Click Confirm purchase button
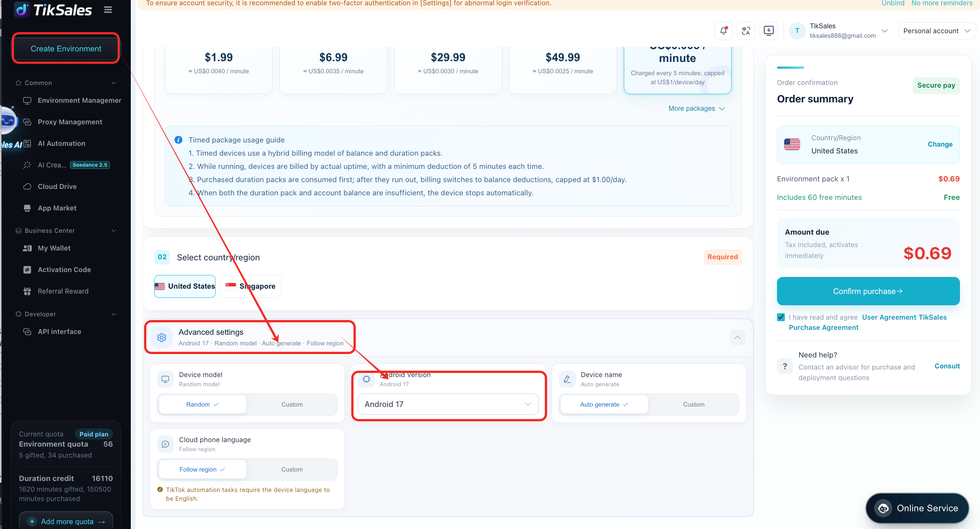 click(x=868, y=291)
